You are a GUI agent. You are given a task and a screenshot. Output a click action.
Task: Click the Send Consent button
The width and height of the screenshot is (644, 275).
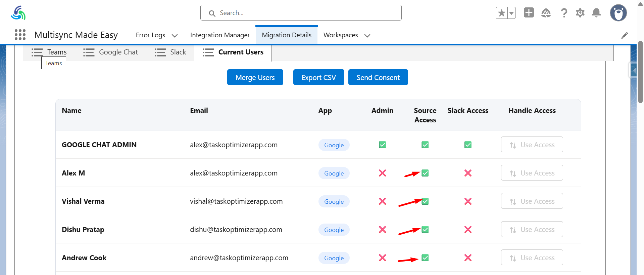tap(378, 77)
